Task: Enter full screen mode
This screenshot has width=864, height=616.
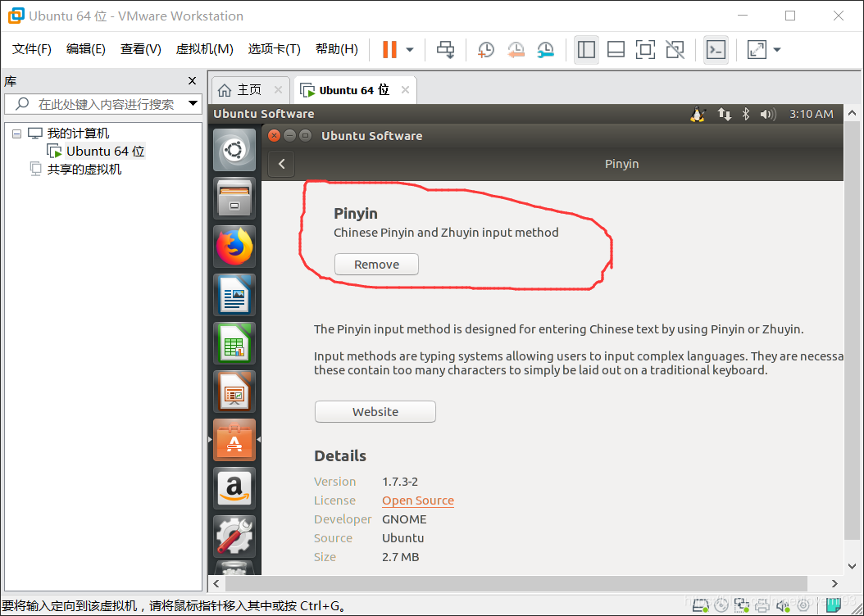Action: point(645,49)
